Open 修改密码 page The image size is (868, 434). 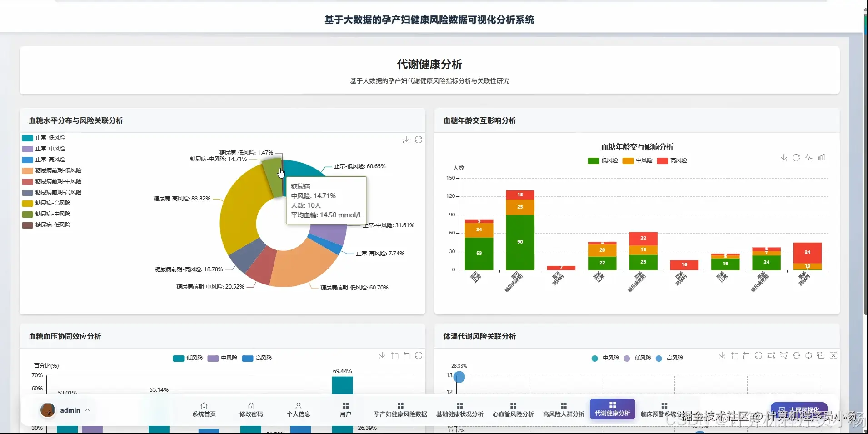251,409
